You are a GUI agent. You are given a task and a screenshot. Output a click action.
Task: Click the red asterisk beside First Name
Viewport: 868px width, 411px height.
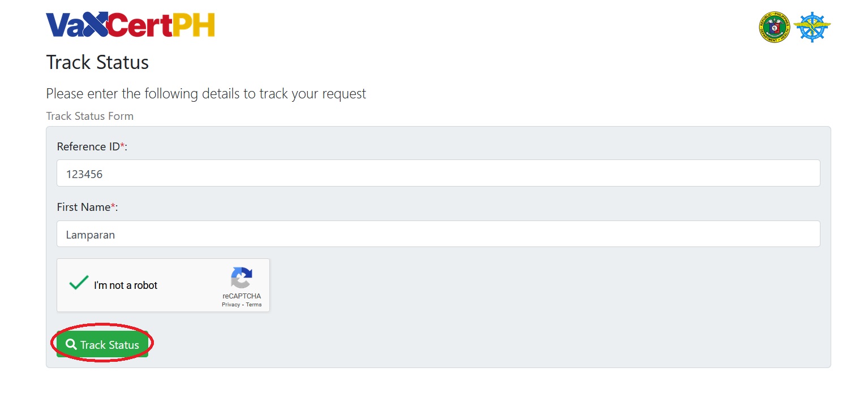[113, 206]
